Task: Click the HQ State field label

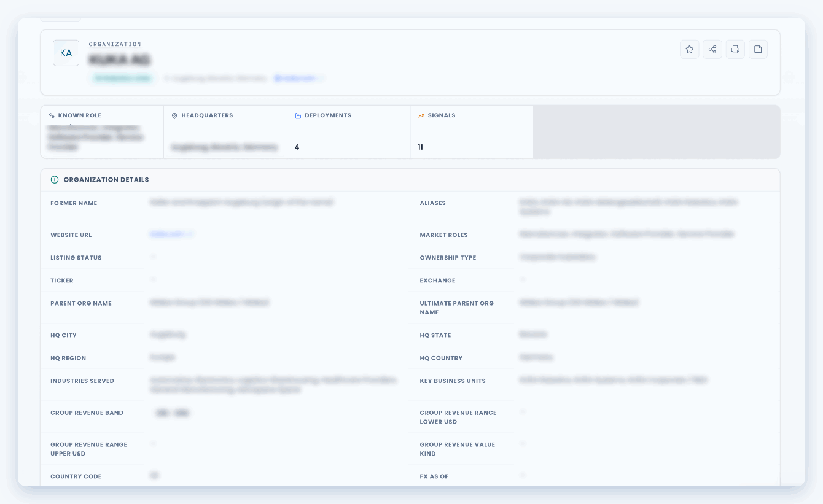Action: 435,335
